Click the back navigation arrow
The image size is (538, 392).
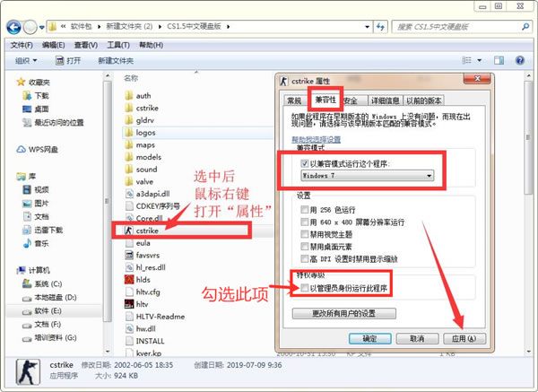coord(14,25)
